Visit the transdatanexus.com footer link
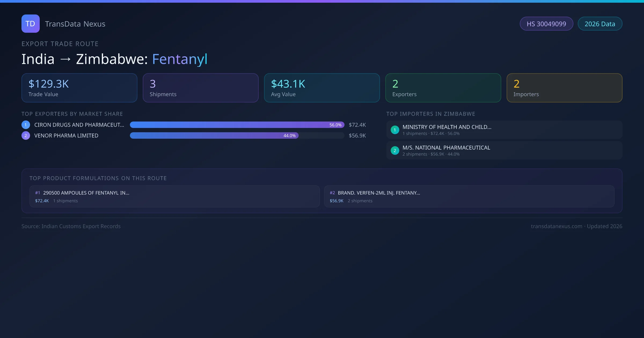 point(557,226)
